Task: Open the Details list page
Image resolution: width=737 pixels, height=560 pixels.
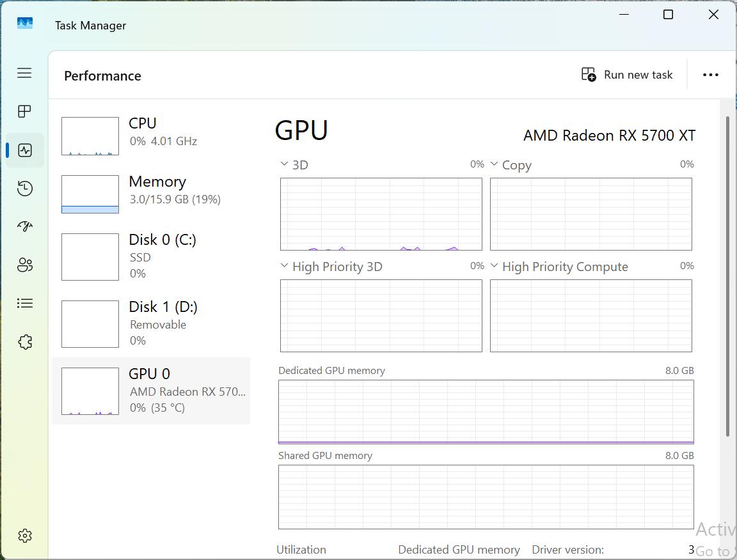Action: pyautogui.click(x=24, y=303)
